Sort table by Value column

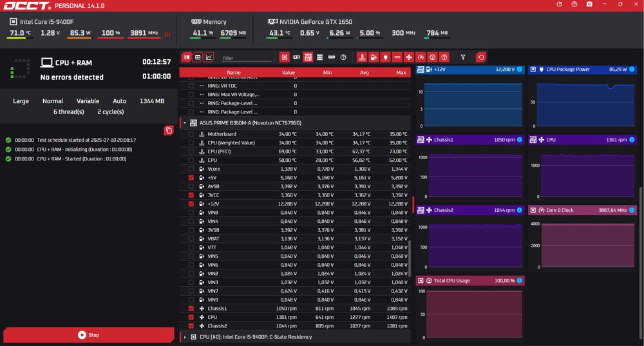289,72
